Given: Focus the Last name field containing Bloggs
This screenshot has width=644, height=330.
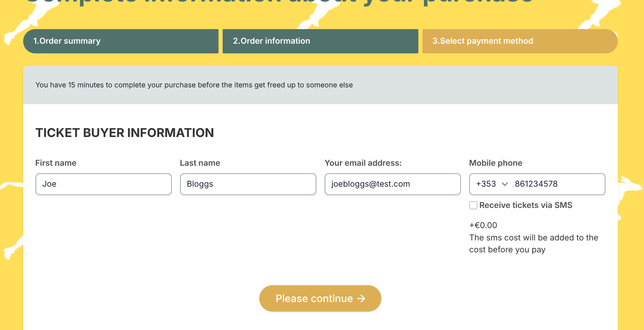Looking at the screenshot, I should point(248,184).
